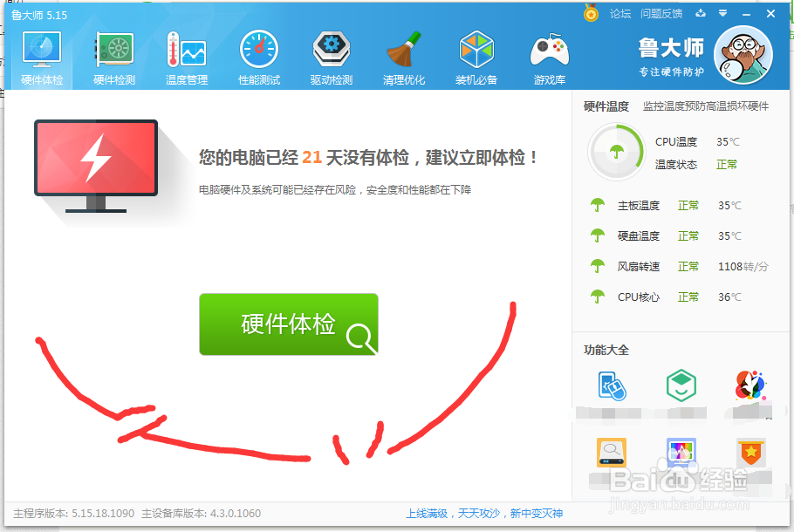Click the download tray icon in title bar
794x532 pixels.
[701, 13]
